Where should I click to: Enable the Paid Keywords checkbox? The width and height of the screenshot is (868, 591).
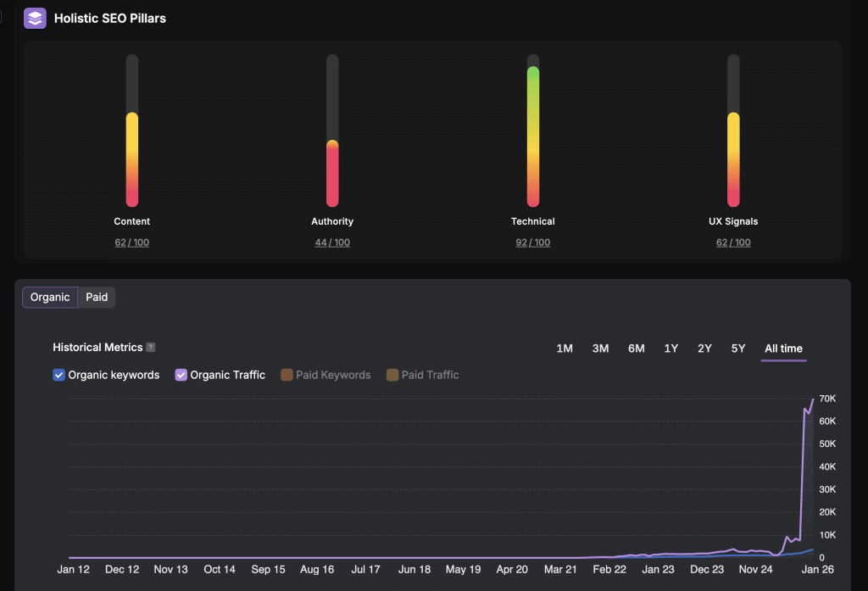286,374
